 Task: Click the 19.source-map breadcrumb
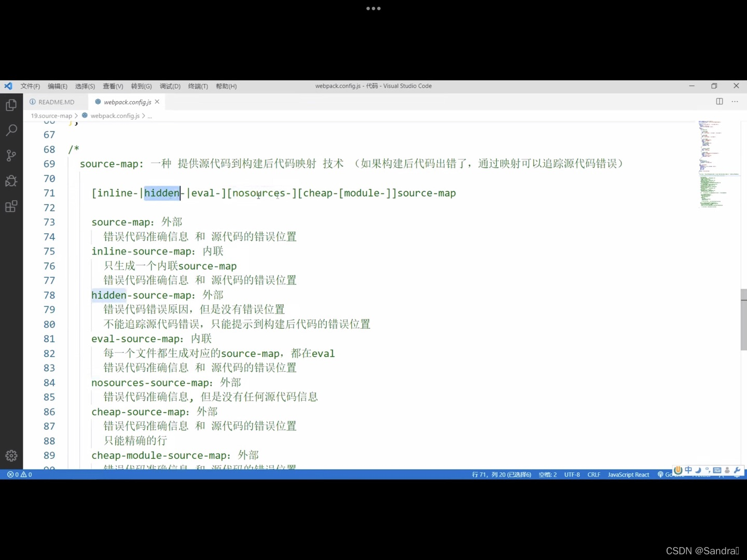[51, 116]
